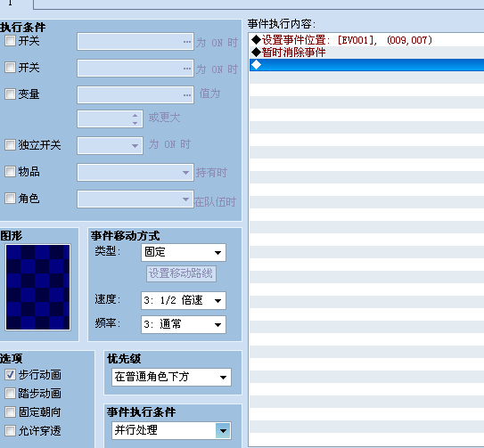Select the 暂时消除事件 command line
The image size is (484, 448).
(x=366, y=53)
